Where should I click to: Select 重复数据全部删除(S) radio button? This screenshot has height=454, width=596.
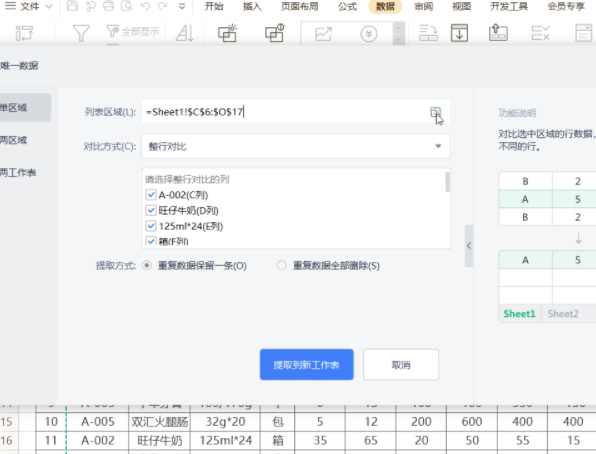(281, 265)
